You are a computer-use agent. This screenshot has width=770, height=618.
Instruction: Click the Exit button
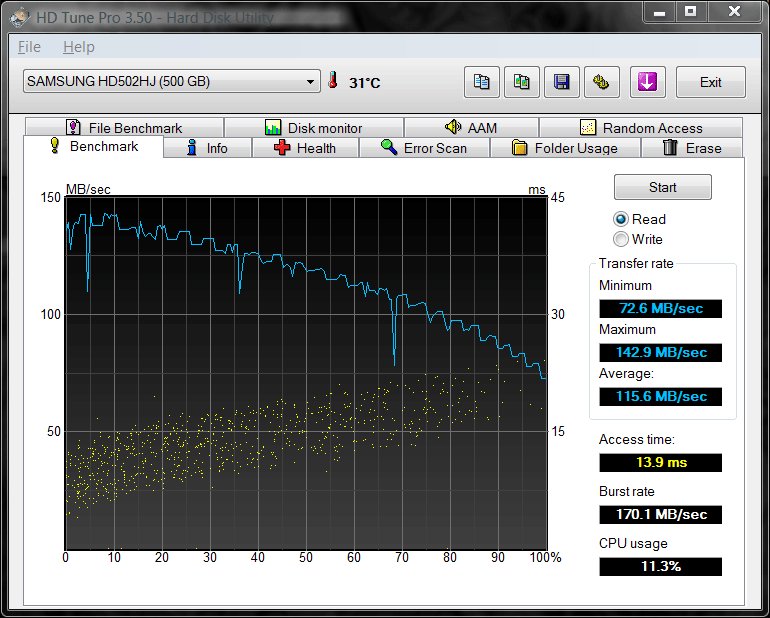click(711, 82)
